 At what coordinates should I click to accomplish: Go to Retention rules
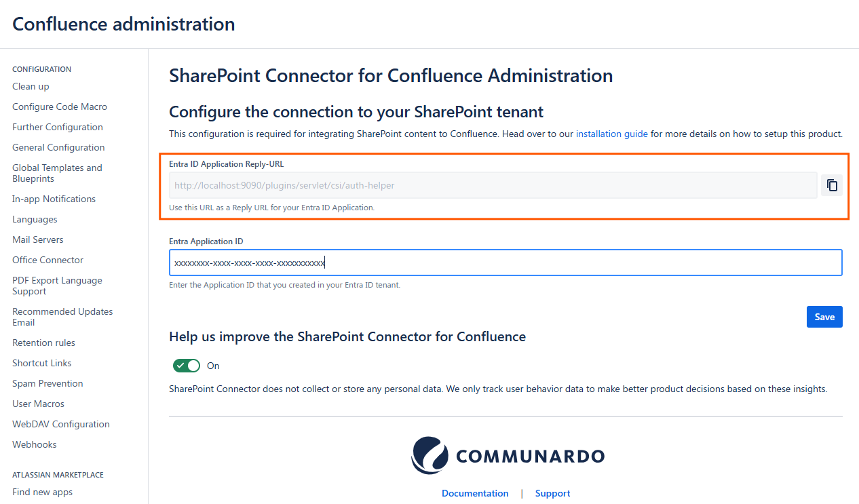point(43,343)
